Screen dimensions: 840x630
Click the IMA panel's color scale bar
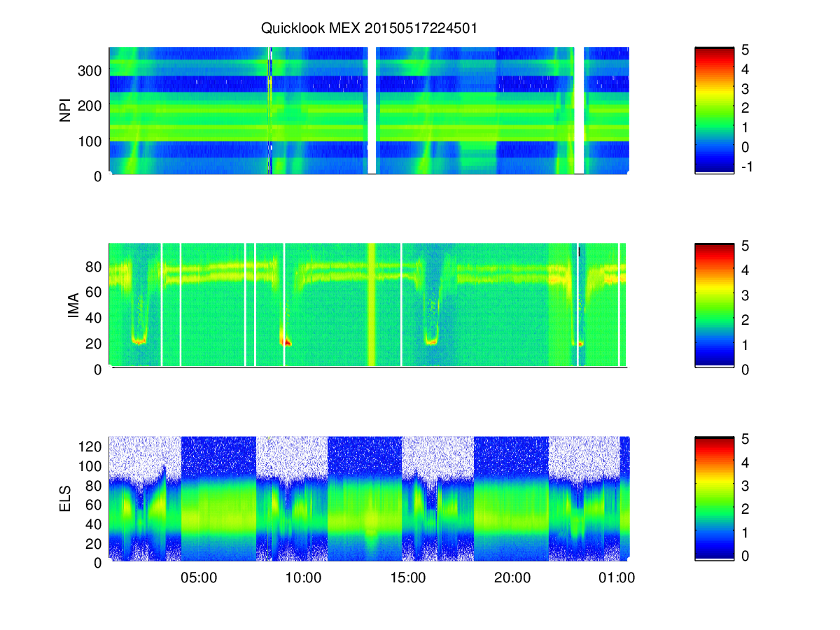coord(714,304)
